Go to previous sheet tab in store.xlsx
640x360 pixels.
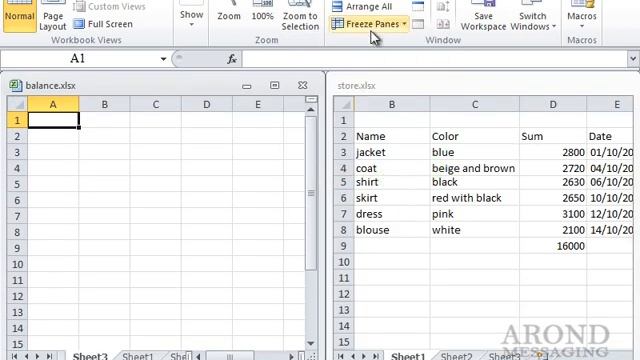point(353,356)
